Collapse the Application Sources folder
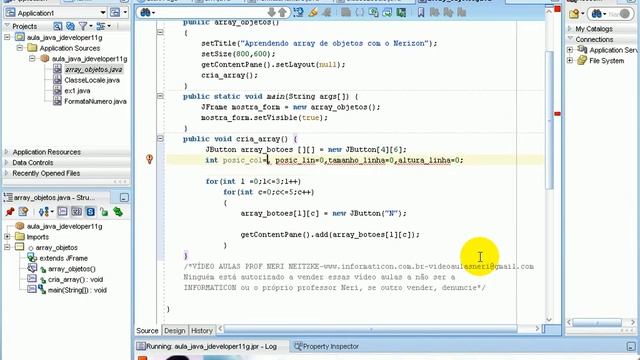The height and width of the screenshot is (360, 640). 20,48
